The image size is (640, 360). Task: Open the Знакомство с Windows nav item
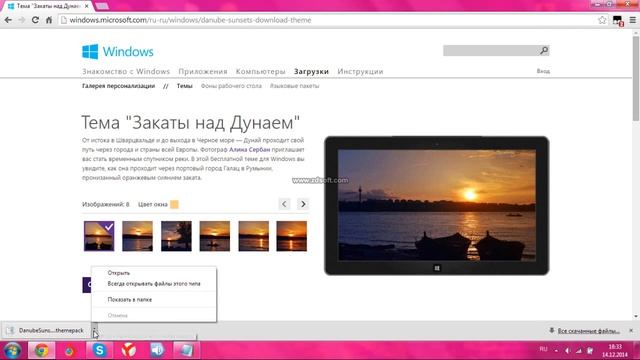(x=126, y=71)
